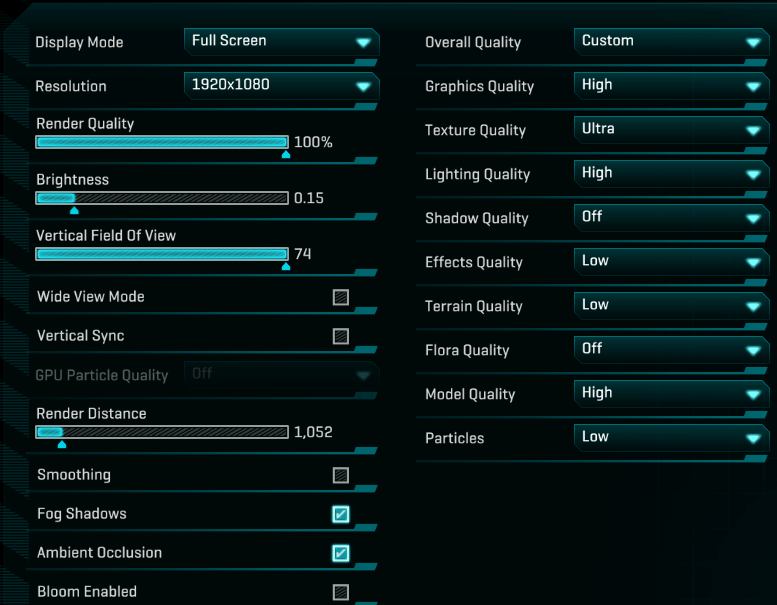This screenshot has height=605, width=777.
Task: Open the Display Mode dropdown
Action: (281, 42)
